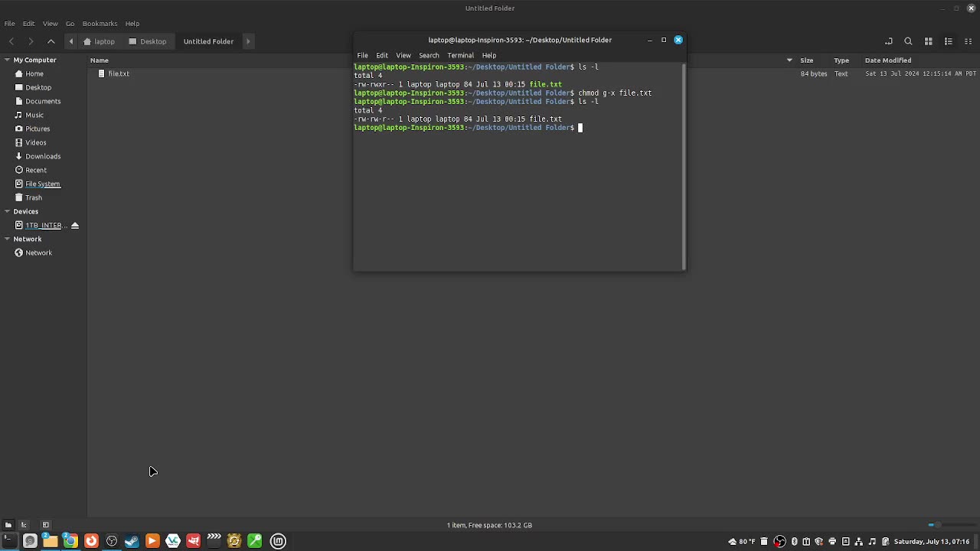Open the Linux Mint menu logo icon

pyautogui.click(x=278, y=541)
